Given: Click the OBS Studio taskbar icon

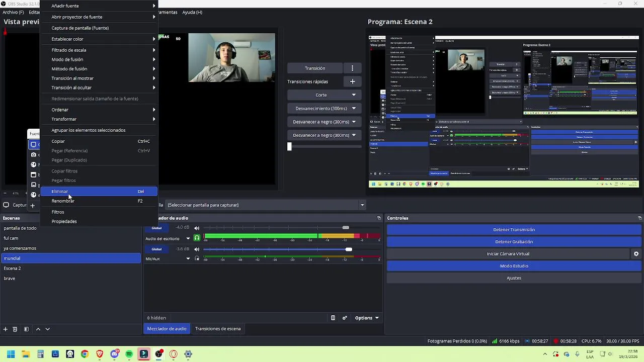Looking at the screenshot, I should click(159, 354).
